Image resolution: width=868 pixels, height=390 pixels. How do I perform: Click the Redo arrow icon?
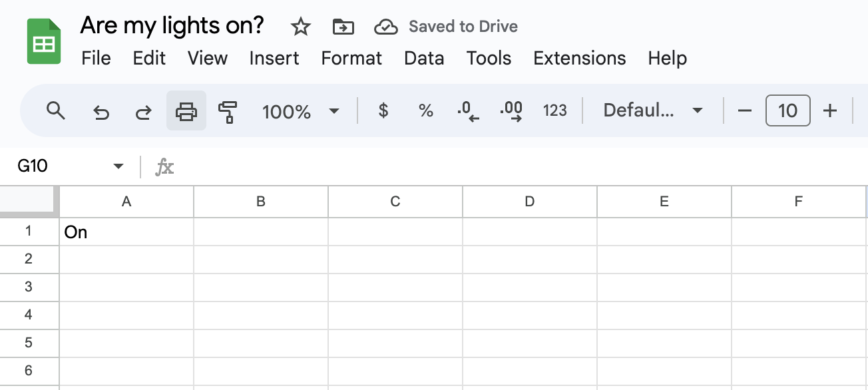point(143,111)
